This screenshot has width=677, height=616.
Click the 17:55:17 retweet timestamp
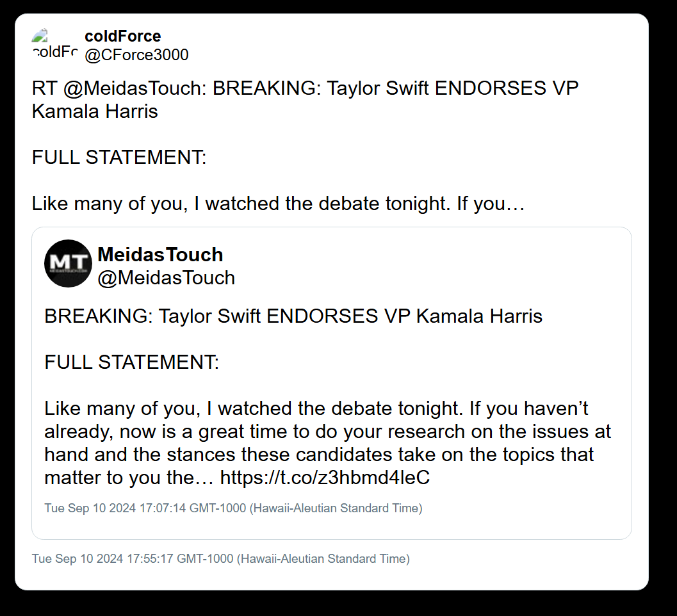(x=221, y=558)
